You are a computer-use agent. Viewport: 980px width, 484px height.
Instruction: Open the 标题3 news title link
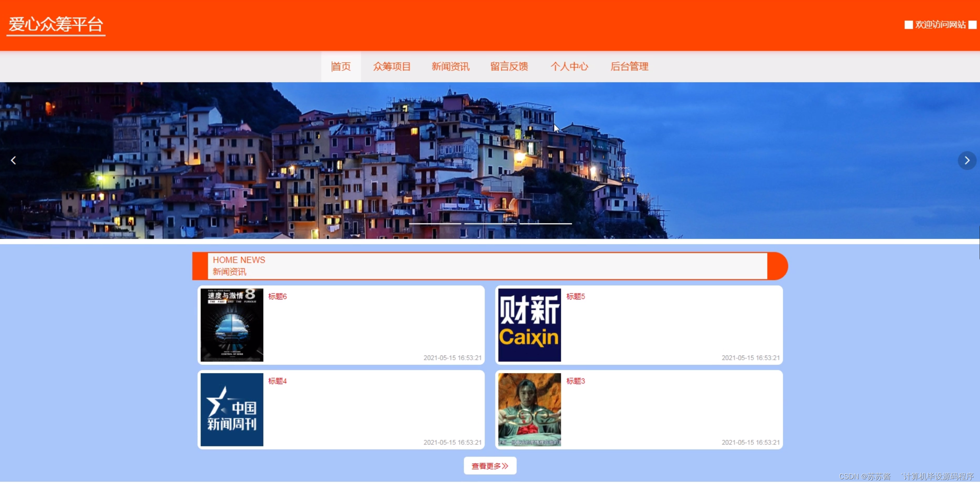point(575,381)
